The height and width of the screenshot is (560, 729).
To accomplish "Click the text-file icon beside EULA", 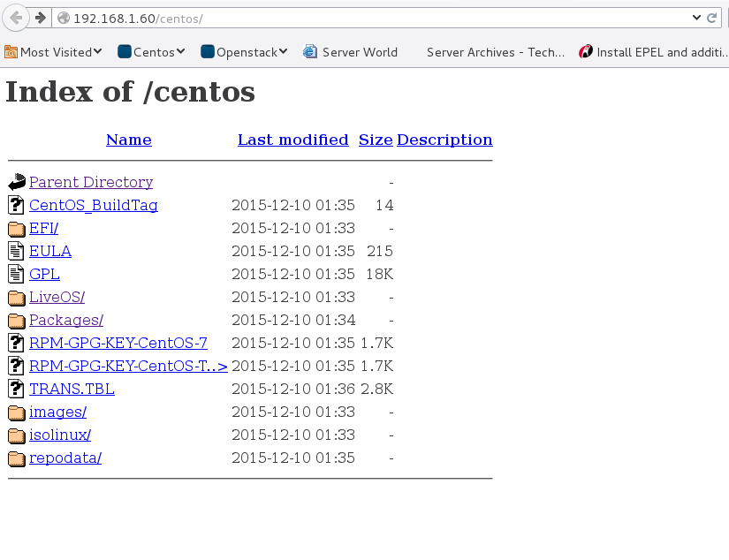I will click(x=16, y=251).
